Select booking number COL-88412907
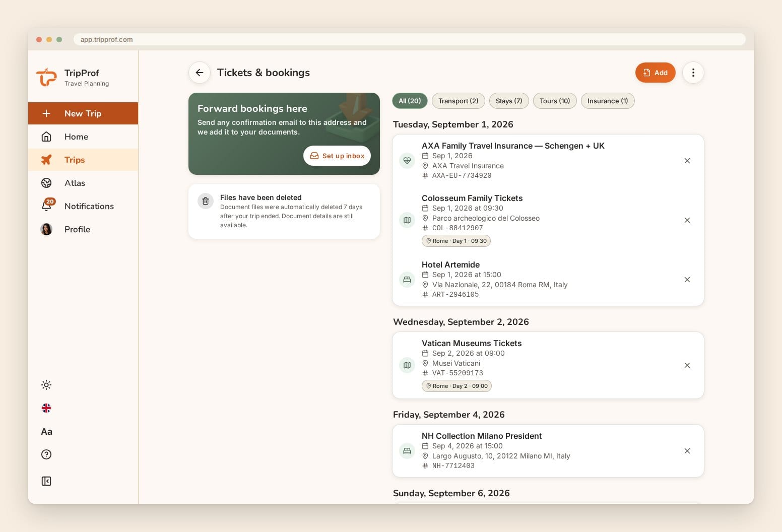Viewport: 782px width, 532px height. point(458,228)
